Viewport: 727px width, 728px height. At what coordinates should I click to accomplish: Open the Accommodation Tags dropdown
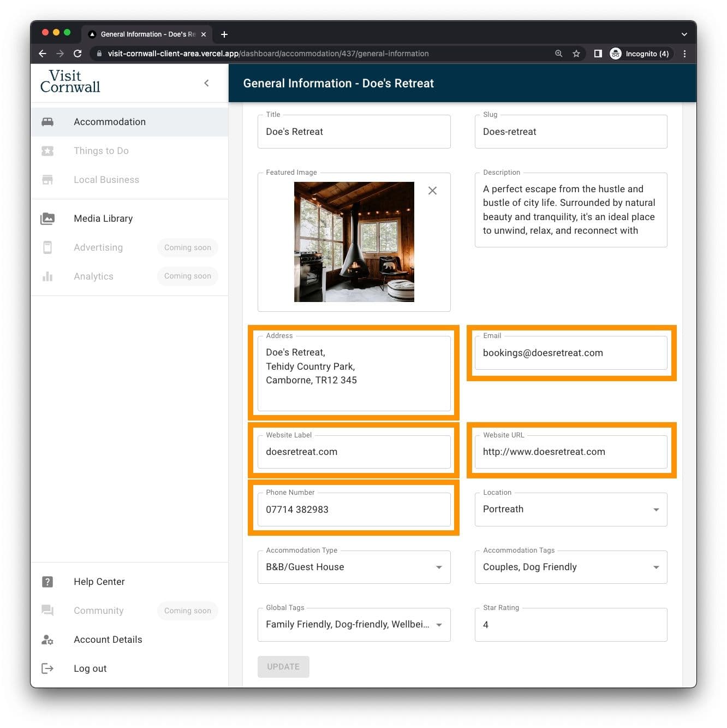(656, 567)
